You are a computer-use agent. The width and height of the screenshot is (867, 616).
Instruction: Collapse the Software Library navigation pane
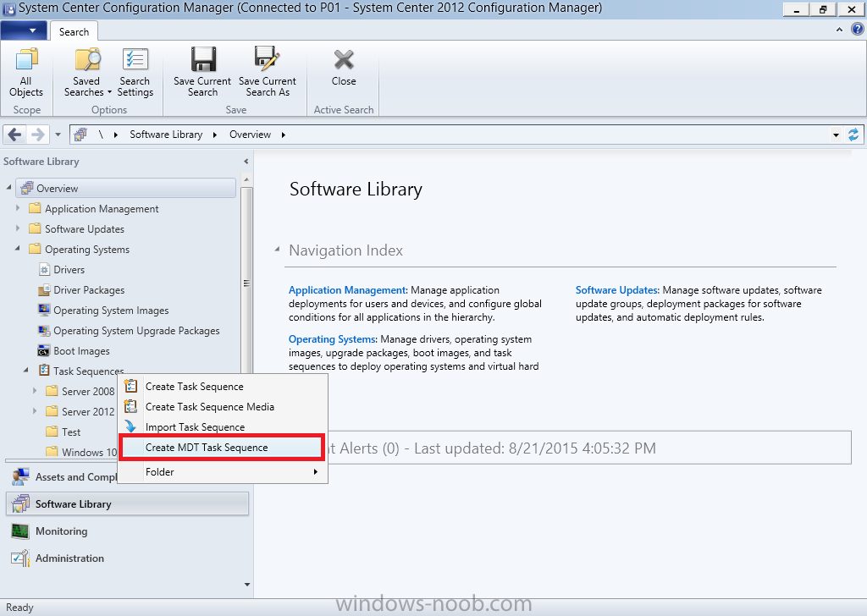tap(246, 162)
